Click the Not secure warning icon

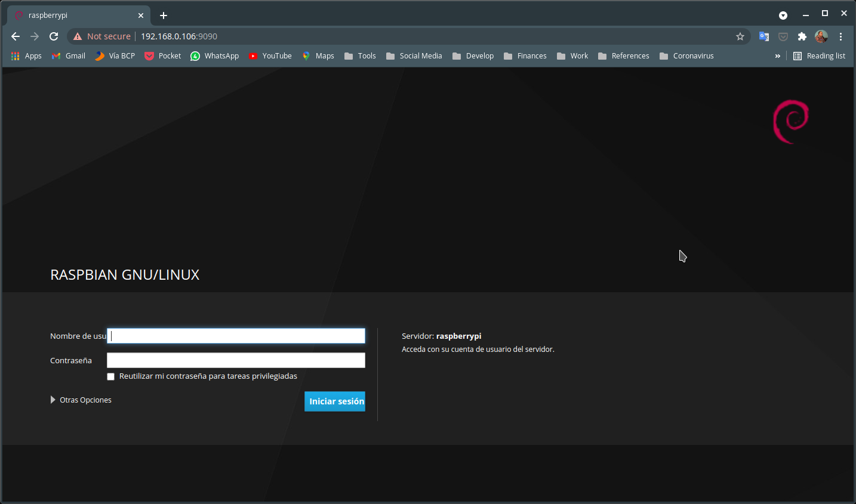click(78, 36)
